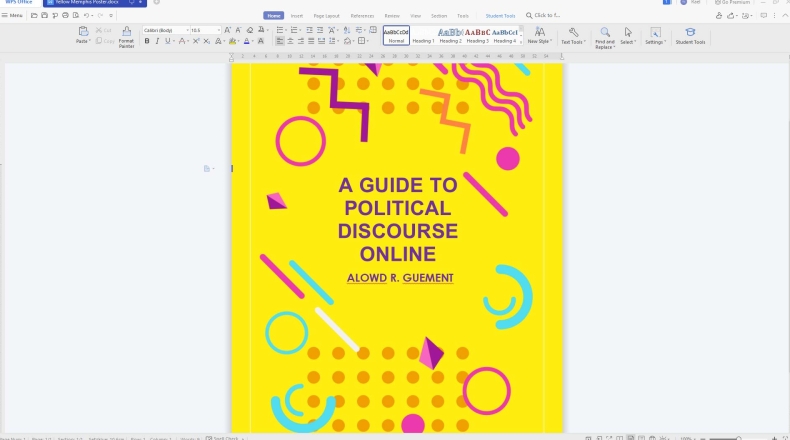Viewport: 790px width, 440px height.
Task: Click the Paste icon
Action: (x=83, y=33)
